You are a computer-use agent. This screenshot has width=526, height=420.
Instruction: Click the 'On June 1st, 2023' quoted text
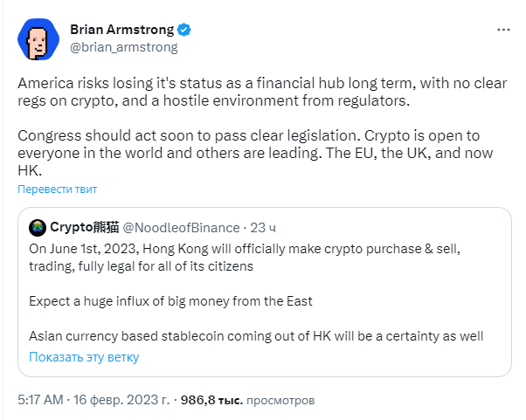click(x=245, y=257)
